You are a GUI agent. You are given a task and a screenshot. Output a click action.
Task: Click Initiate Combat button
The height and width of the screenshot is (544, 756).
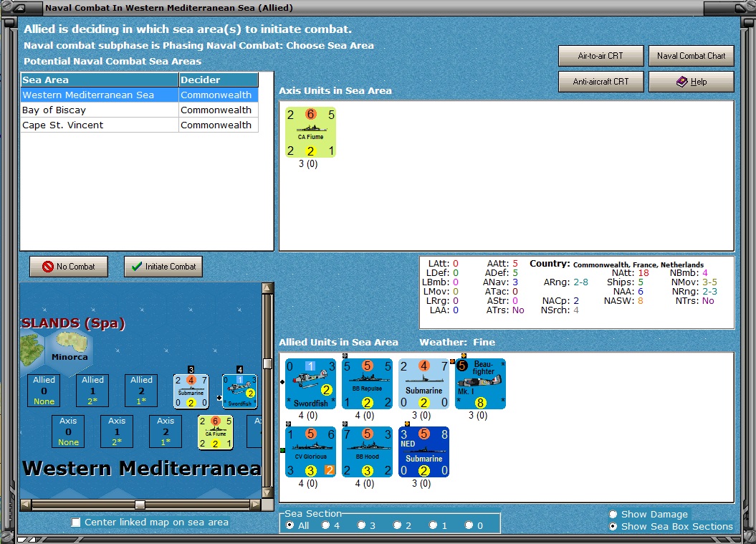click(163, 266)
